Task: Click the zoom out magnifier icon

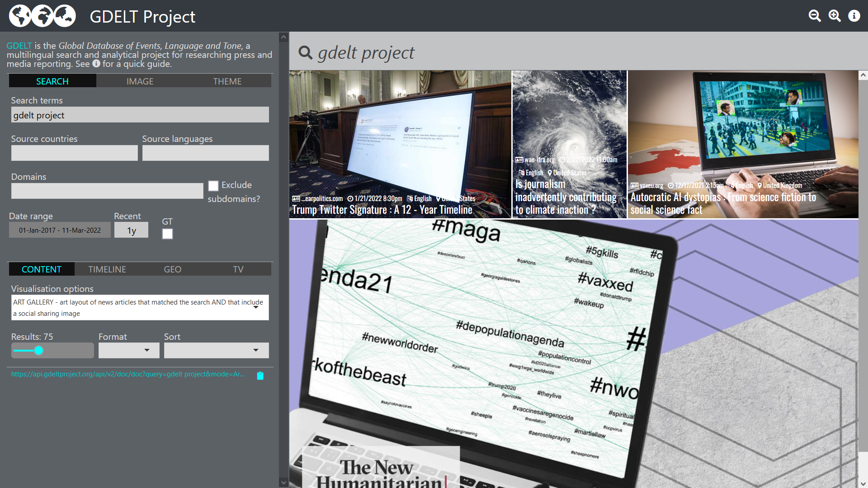Action: coord(815,16)
